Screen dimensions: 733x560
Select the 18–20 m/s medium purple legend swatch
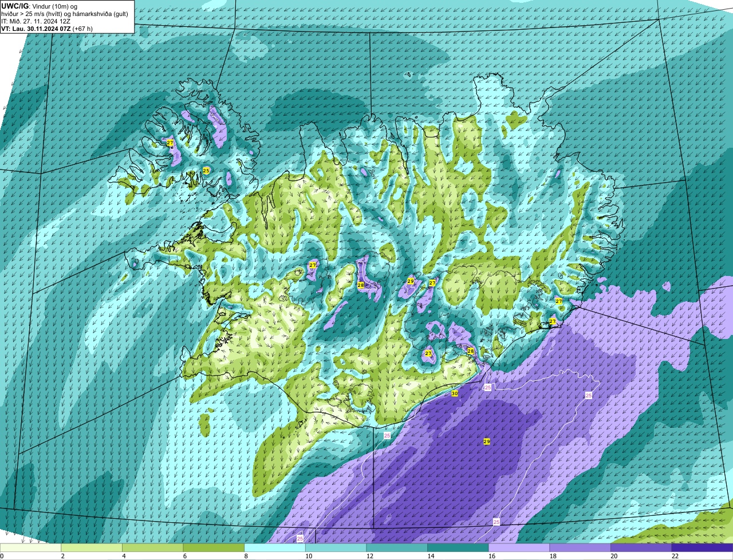[580, 548]
